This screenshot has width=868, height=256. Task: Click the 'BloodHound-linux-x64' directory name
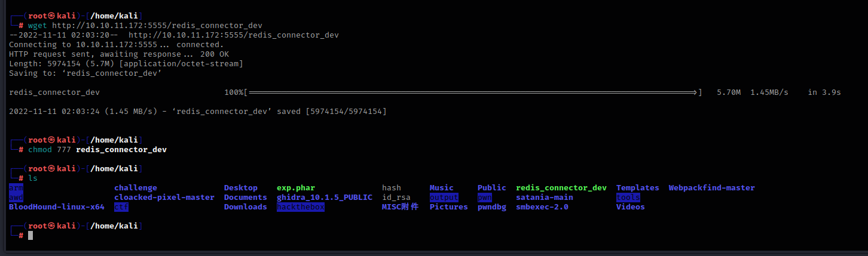tap(57, 207)
